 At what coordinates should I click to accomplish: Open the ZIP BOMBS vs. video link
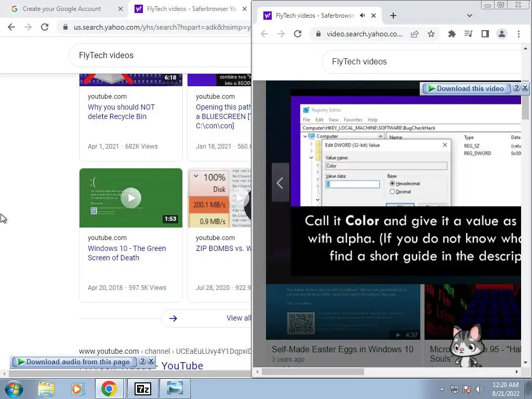pyautogui.click(x=223, y=248)
